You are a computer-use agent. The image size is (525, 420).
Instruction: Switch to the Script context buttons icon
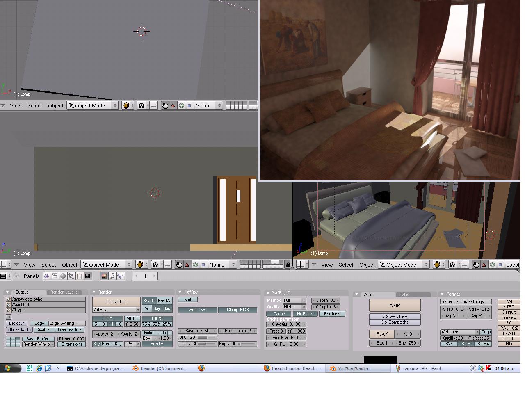pos(55,276)
